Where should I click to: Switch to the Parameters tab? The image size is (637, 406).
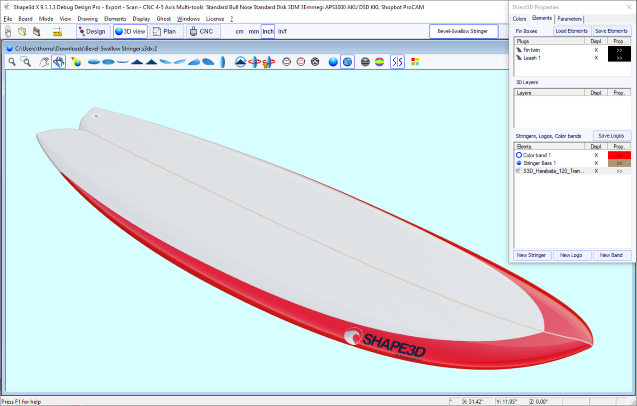(571, 18)
